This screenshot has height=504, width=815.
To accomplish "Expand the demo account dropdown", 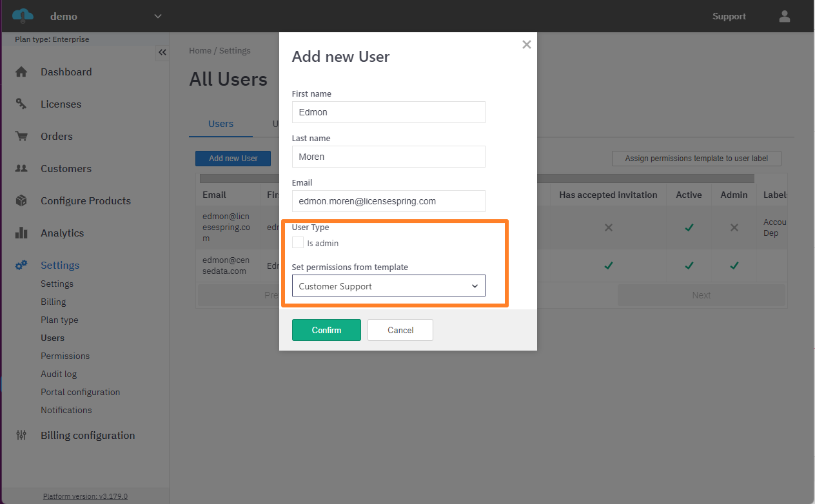I will point(158,17).
